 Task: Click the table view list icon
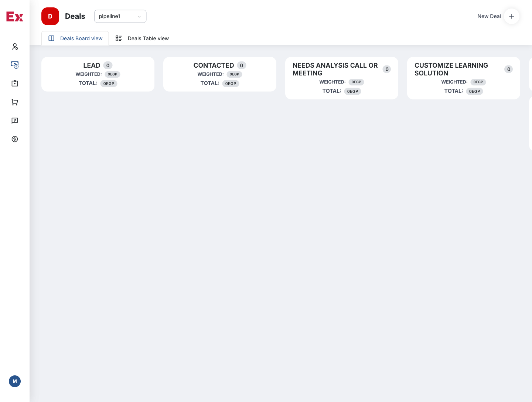pos(119,38)
